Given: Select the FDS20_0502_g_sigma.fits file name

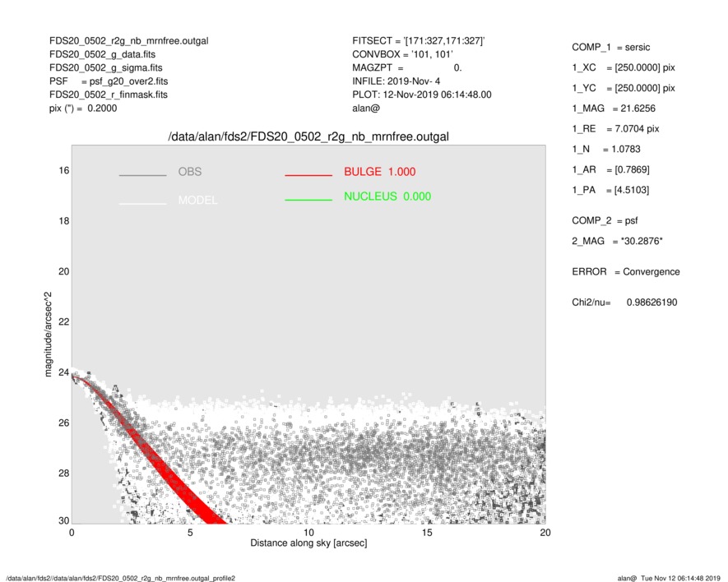Looking at the screenshot, I should [x=106, y=67].
